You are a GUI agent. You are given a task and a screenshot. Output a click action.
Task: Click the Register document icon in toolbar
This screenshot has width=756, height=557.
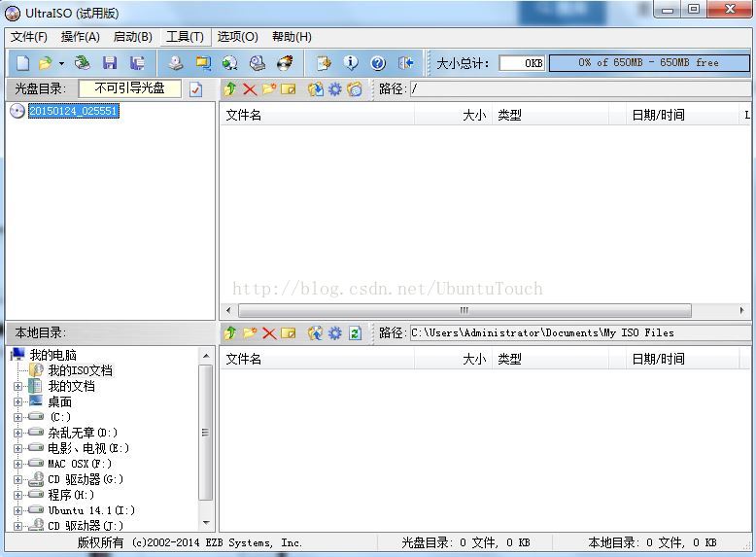tap(324, 62)
